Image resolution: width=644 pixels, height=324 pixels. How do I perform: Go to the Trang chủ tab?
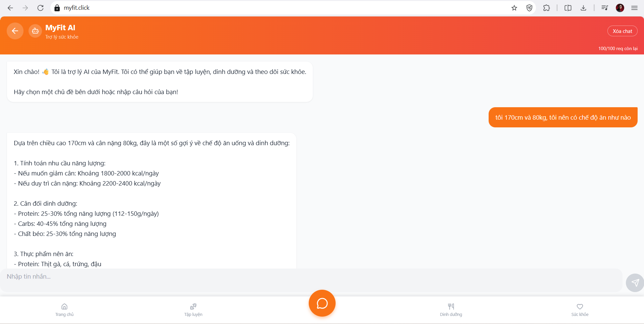pyautogui.click(x=64, y=310)
